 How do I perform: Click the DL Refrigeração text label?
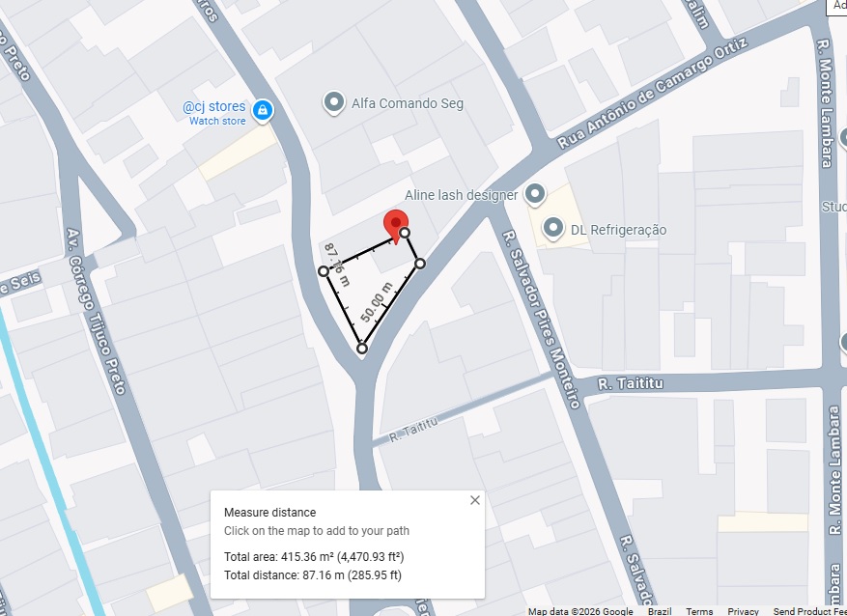coord(618,230)
